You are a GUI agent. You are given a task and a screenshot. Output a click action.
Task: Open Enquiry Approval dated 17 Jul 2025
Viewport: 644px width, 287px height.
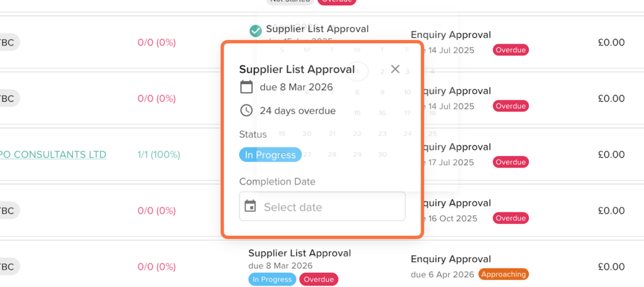tap(454, 147)
